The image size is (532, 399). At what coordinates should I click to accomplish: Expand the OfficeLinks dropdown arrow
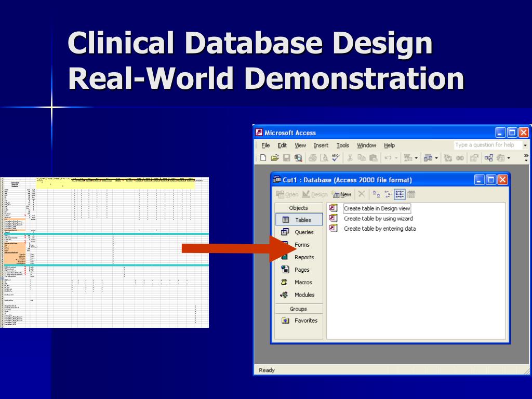pos(416,158)
